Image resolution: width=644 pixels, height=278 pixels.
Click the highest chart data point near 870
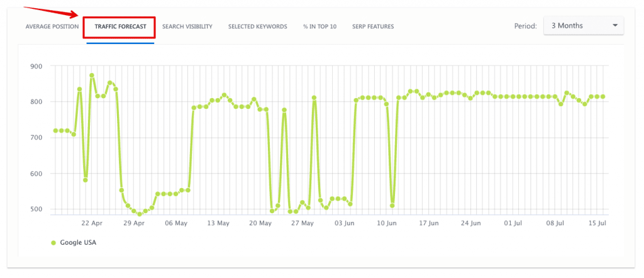click(92, 75)
